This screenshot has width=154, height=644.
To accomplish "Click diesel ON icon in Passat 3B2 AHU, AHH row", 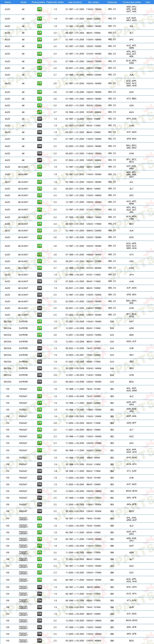I will [x=40, y=458].
